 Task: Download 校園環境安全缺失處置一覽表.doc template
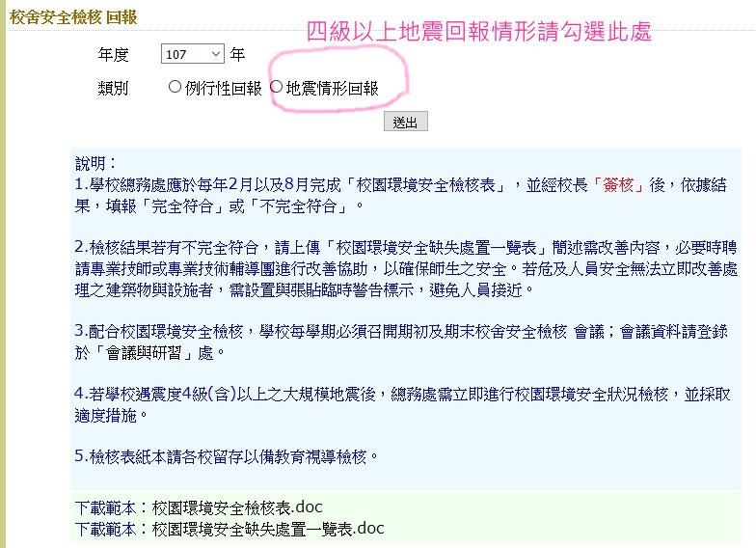(x=268, y=528)
